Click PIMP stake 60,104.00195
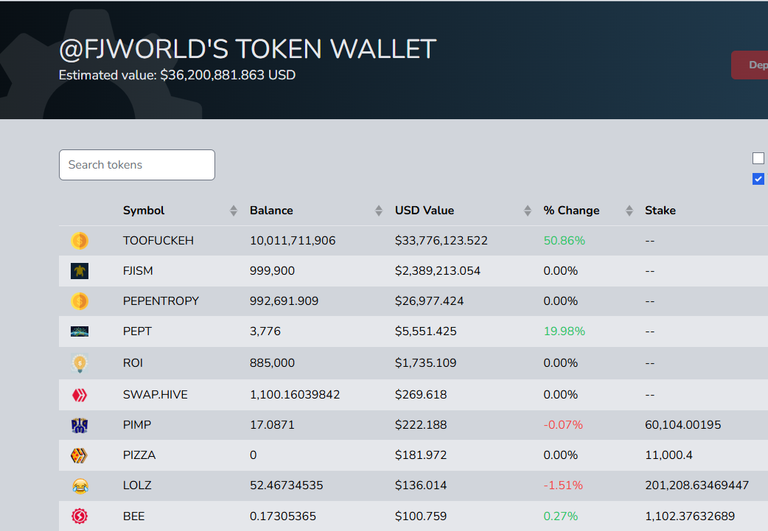 click(x=683, y=425)
